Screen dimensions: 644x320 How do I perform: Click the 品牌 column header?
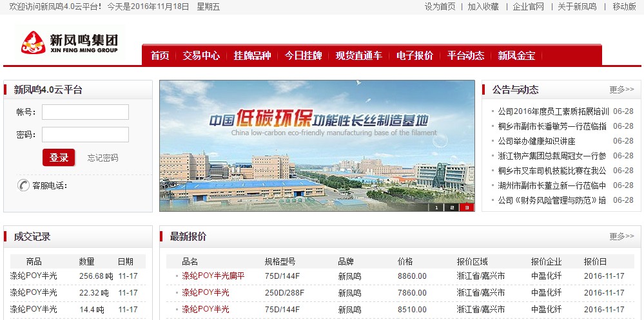click(x=346, y=262)
